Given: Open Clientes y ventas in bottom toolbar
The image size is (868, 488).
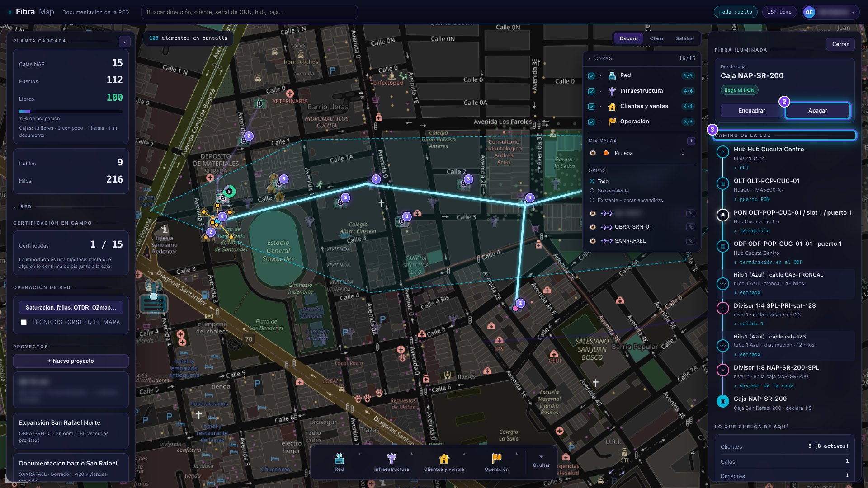Looking at the screenshot, I should pyautogui.click(x=444, y=462).
